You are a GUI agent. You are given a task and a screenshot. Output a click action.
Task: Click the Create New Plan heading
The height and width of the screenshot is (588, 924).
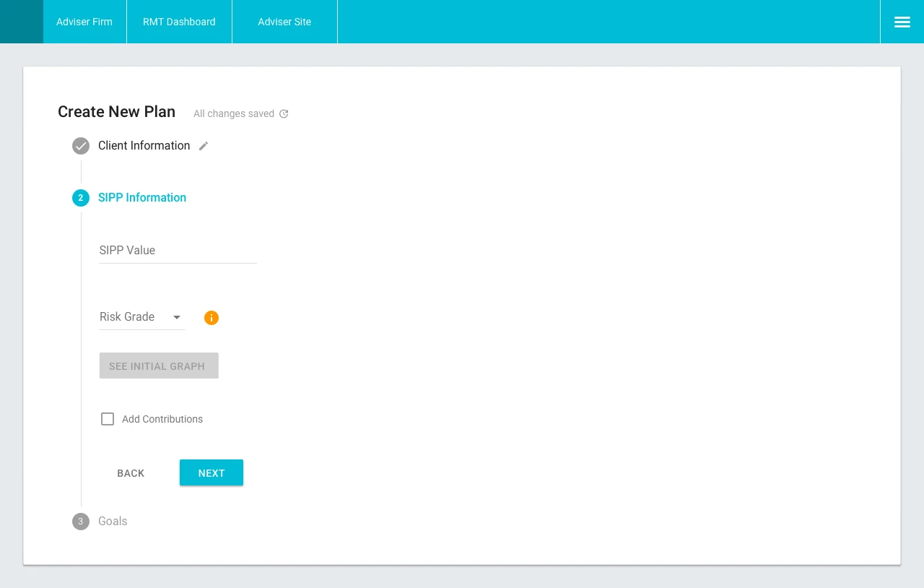coord(117,112)
